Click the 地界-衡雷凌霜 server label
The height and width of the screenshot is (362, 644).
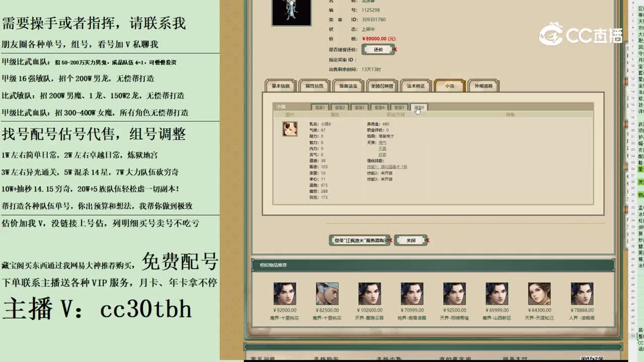pos(412,318)
